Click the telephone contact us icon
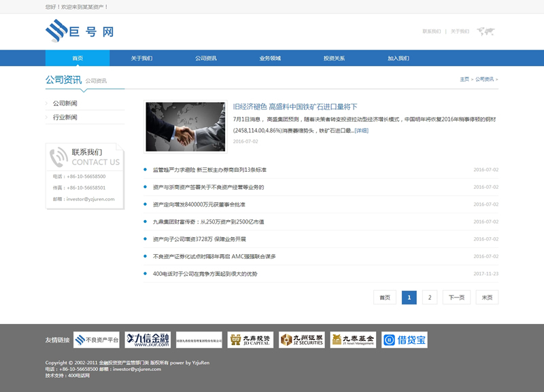The height and width of the screenshot is (392, 544). tap(58, 157)
